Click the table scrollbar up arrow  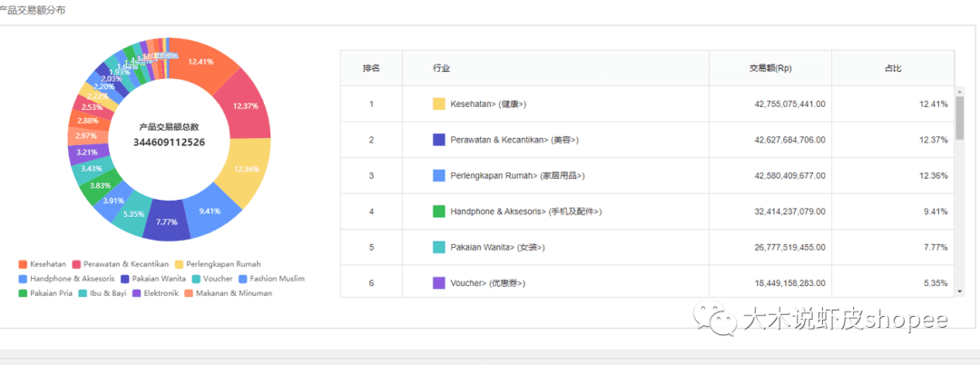click(960, 91)
